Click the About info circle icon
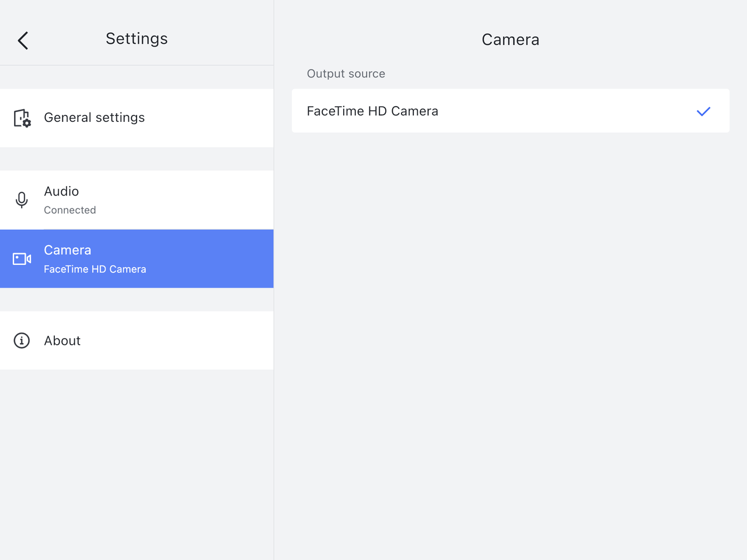 [x=22, y=341]
